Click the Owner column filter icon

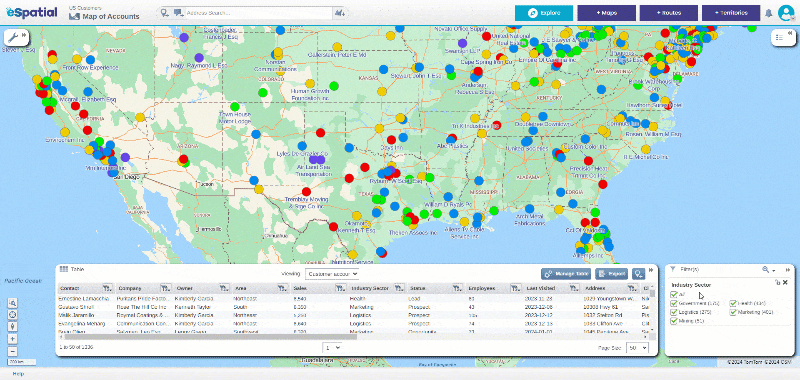(223, 288)
